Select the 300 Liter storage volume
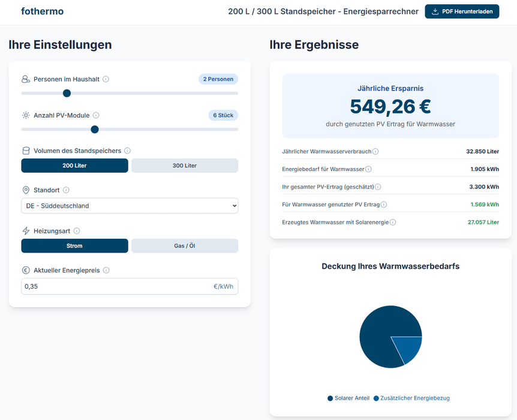The image size is (517, 420). (x=185, y=166)
